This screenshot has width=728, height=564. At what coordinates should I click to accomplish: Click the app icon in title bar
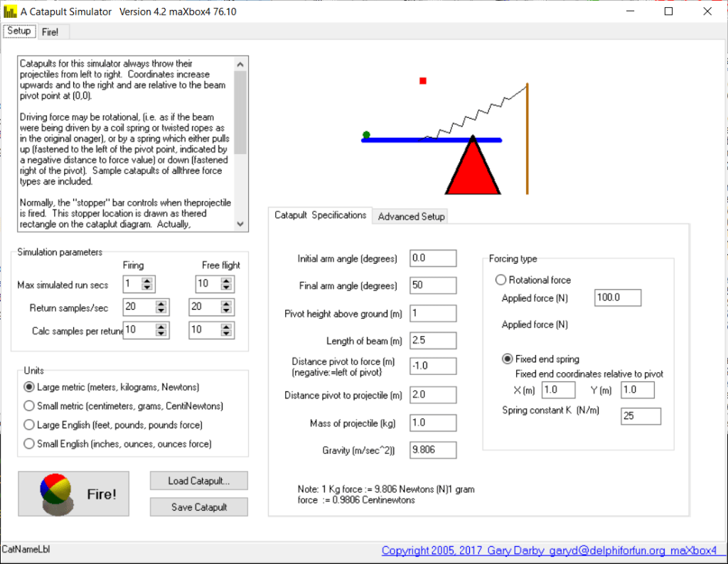(10, 11)
